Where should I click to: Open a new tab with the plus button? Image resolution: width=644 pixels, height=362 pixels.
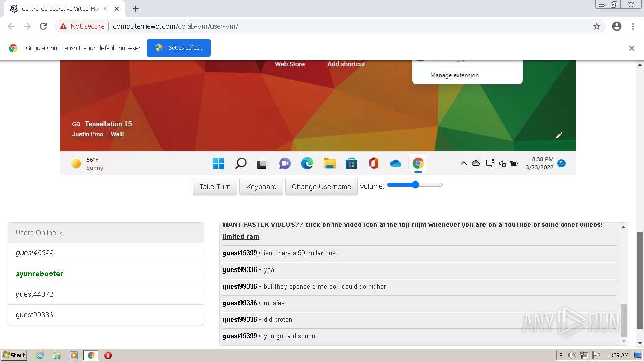pyautogui.click(x=136, y=9)
